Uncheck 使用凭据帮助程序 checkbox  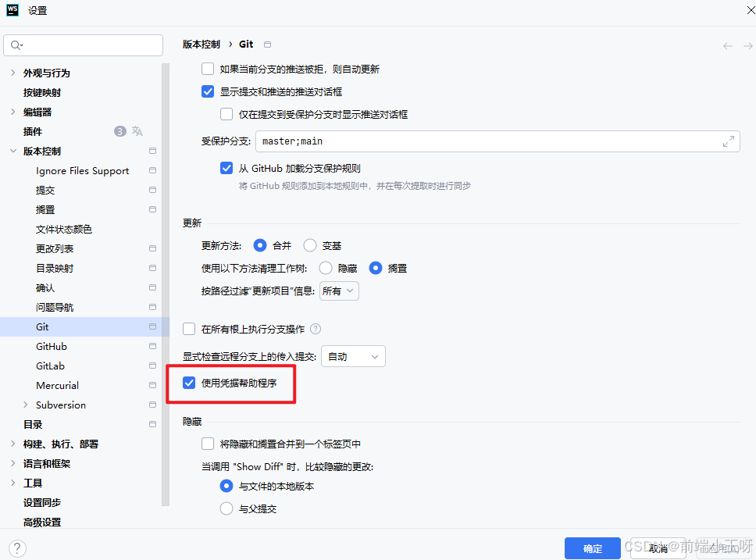189,383
